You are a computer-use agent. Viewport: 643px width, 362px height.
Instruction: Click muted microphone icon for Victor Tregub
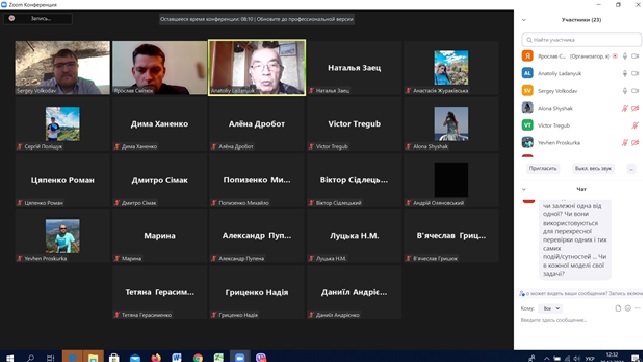pos(635,125)
